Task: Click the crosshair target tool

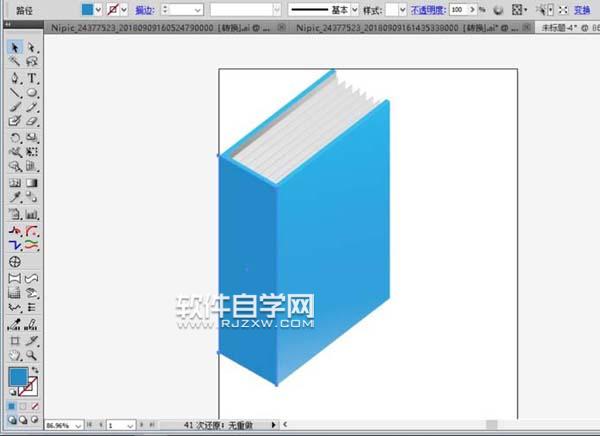Action: click(15, 262)
